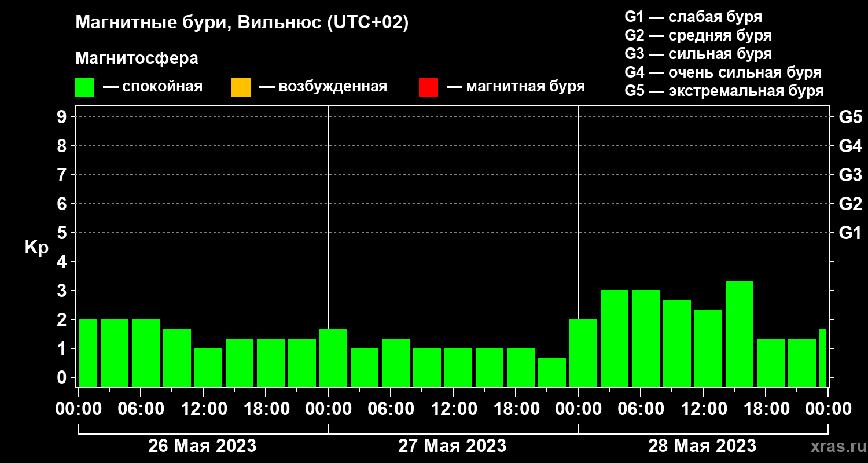
Task: Click the right-axis 'G2' tick label
Action: (850, 204)
